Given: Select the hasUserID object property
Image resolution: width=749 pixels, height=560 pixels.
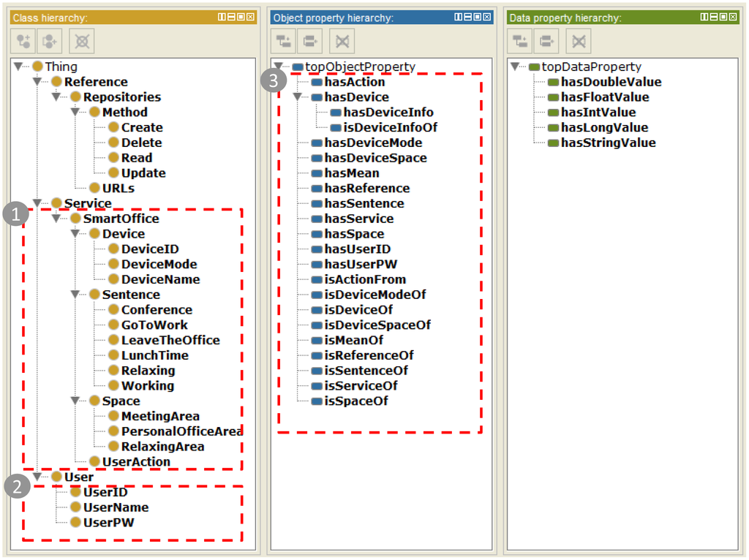Looking at the screenshot, I should (x=357, y=249).
